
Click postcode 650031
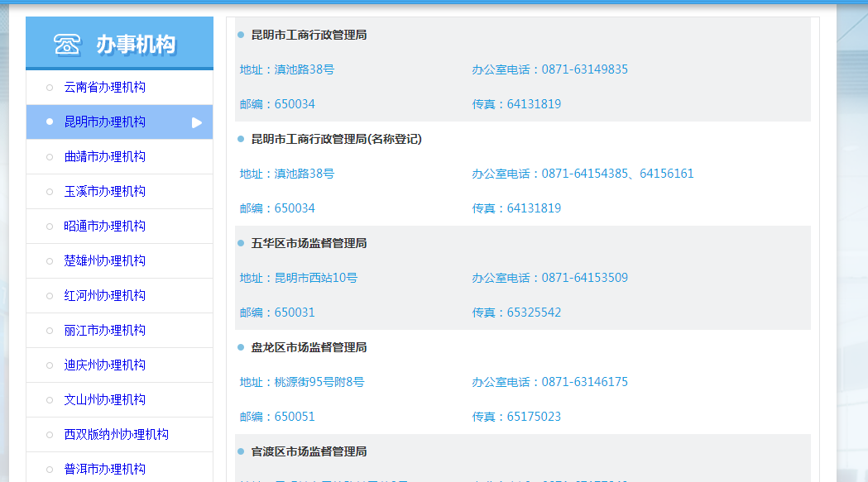(295, 313)
